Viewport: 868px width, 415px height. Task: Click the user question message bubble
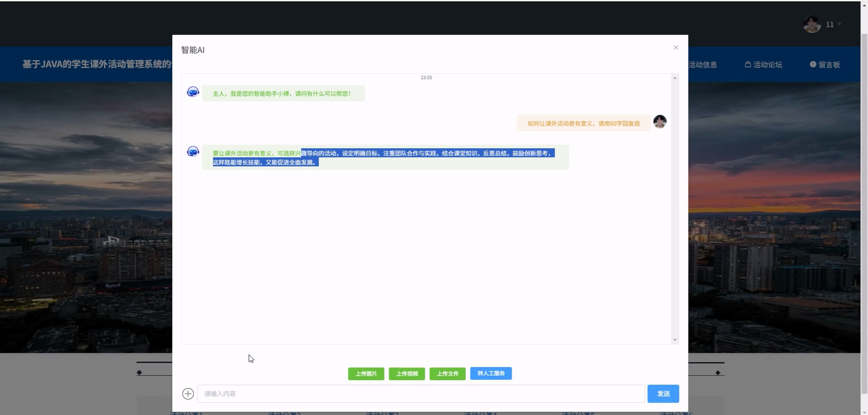583,123
